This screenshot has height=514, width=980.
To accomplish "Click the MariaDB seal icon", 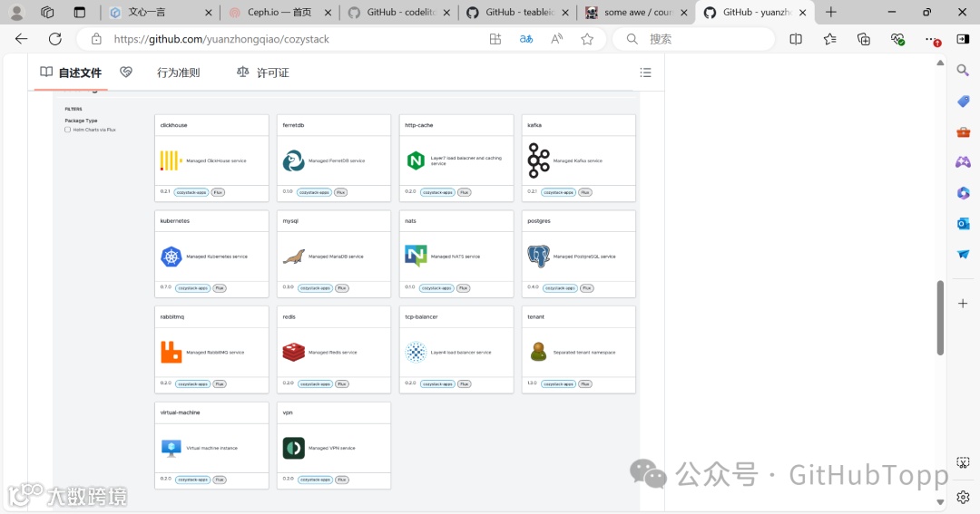I will click(294, 257).
